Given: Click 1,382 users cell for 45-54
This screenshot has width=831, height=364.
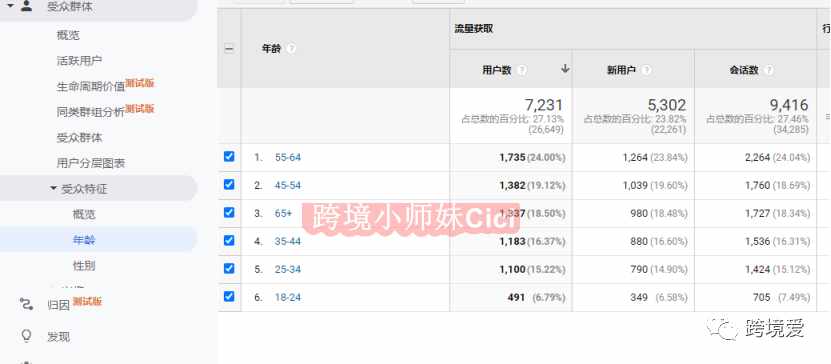Looking at the screenshot, I should click(x=512, y=185).
